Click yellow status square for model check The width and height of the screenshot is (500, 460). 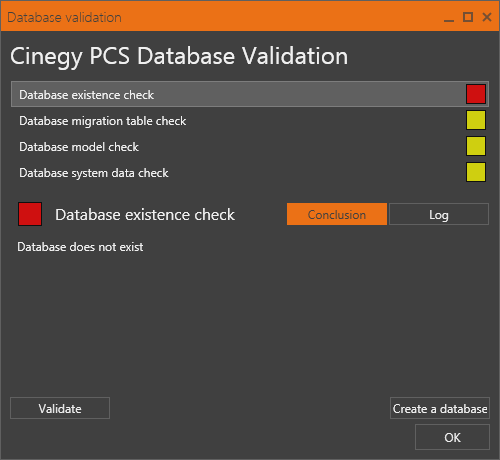tap(476, 146)
